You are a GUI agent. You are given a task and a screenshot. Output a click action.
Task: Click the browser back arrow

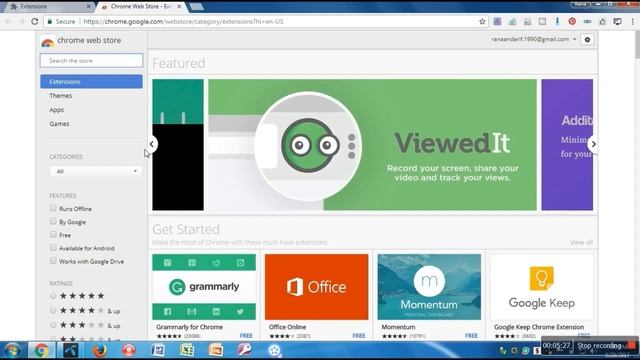click(x=9, y=22)
